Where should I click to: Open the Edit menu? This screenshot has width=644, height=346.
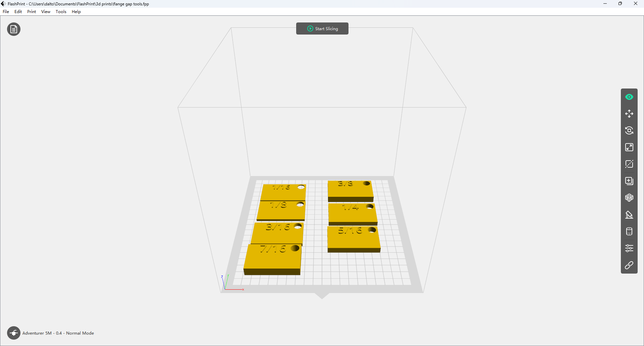coord(18,12)
